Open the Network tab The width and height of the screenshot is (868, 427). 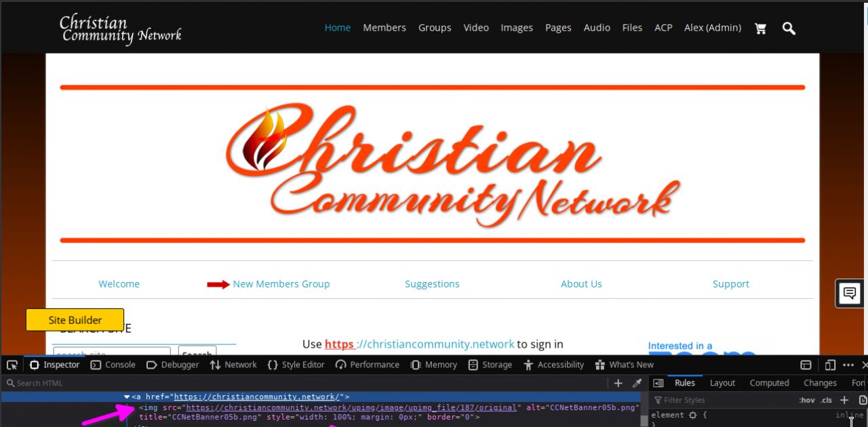[233, 365]
